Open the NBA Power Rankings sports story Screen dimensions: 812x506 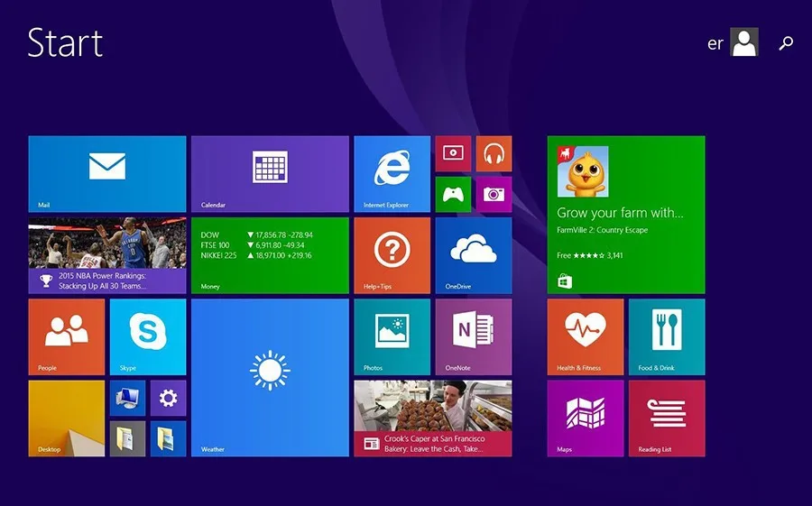106,255
